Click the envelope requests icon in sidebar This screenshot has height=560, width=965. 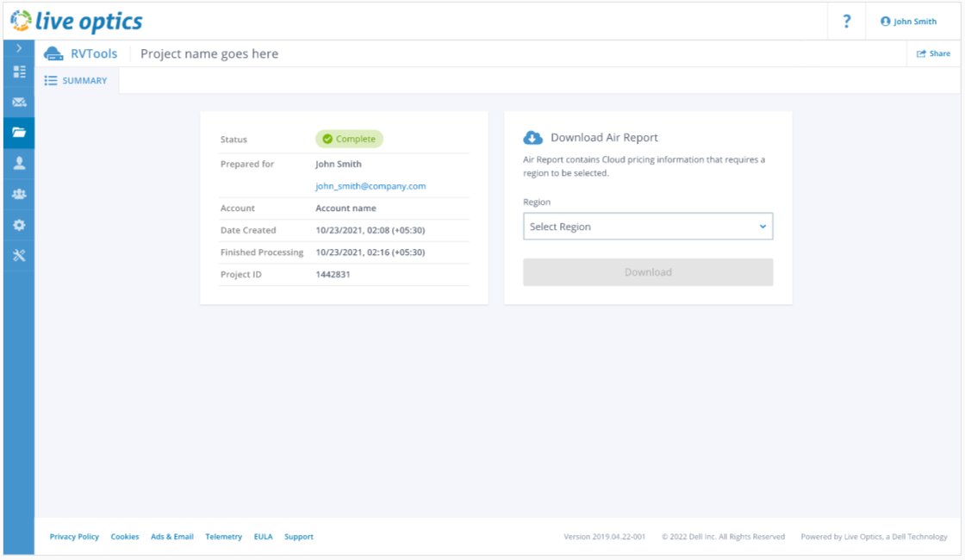[19, 103]
